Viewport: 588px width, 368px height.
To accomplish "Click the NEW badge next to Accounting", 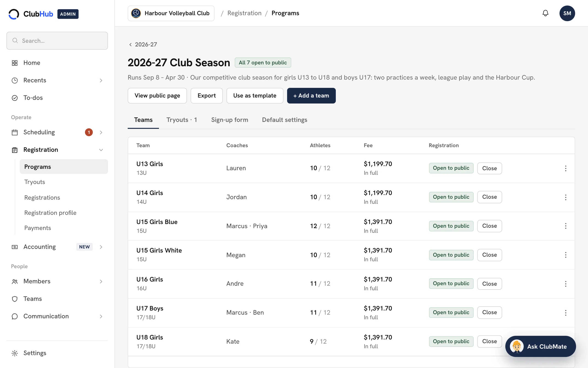I will [x=84, y=247].
